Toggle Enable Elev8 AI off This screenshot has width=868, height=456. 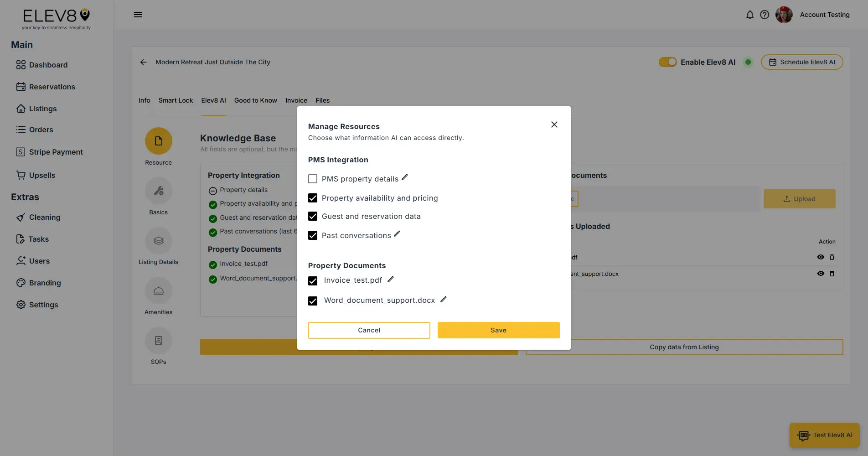click(x=667, y=62)
